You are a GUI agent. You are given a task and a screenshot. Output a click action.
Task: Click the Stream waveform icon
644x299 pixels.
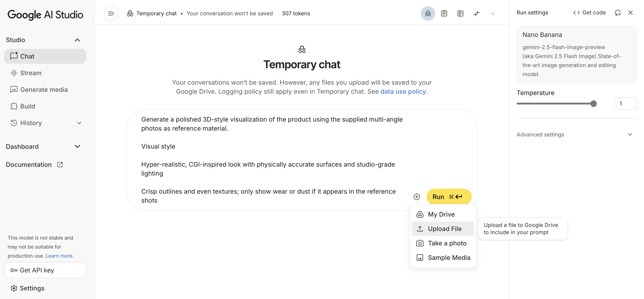(x=14, y=73)
